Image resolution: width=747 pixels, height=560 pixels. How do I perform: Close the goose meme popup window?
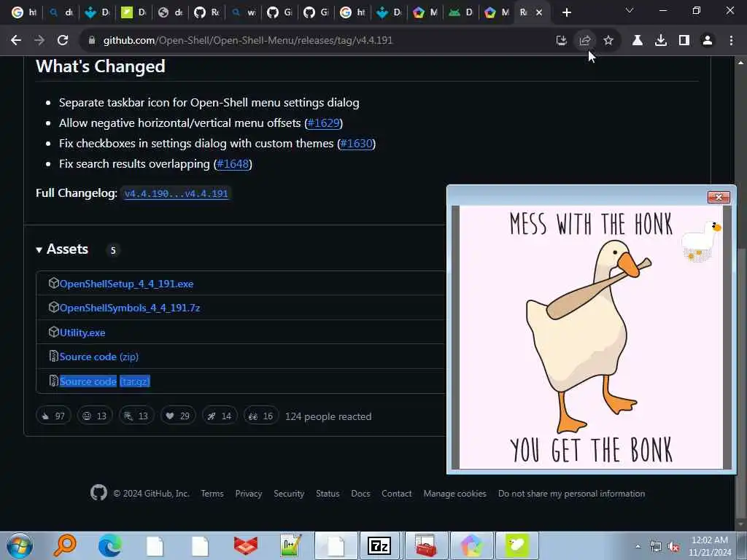[x=719, y=197]
